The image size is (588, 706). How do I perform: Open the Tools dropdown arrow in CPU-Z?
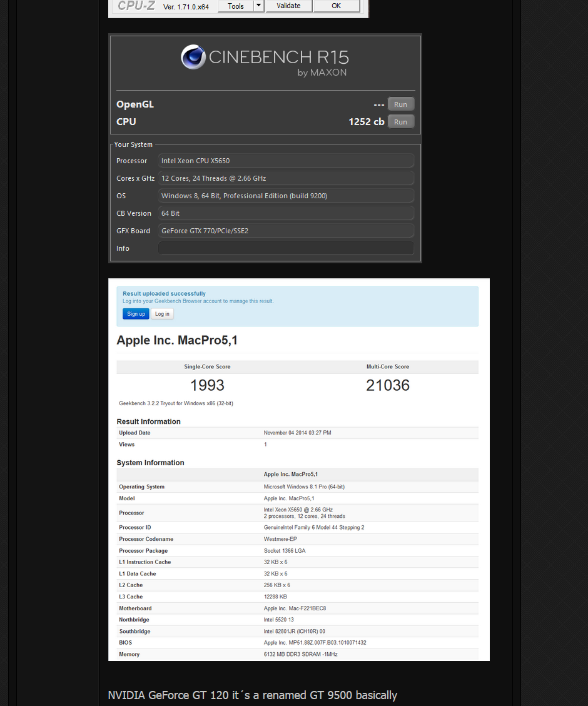[x=258, y=6]
